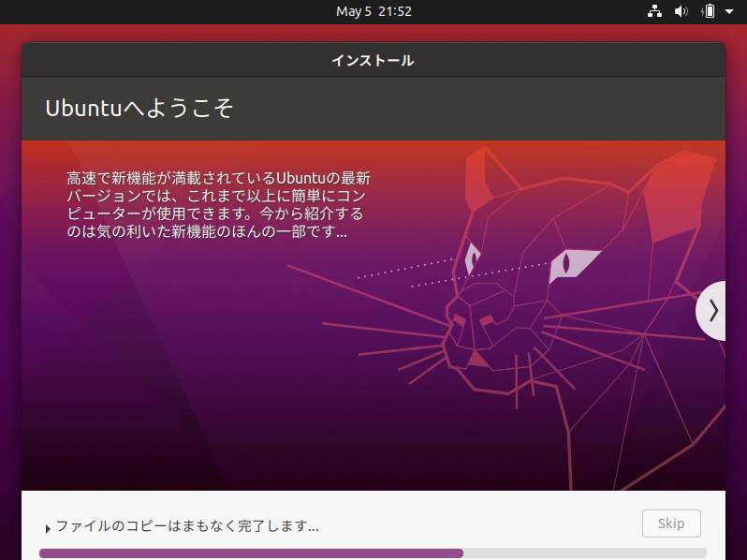
Task: Click the wired network icon in top bar
Action: pos(654,11)
